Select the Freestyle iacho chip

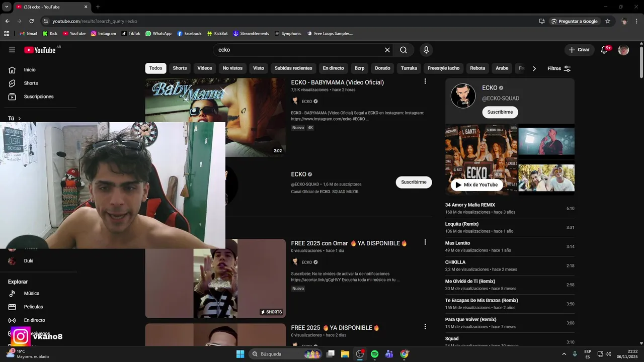(443, 68)
